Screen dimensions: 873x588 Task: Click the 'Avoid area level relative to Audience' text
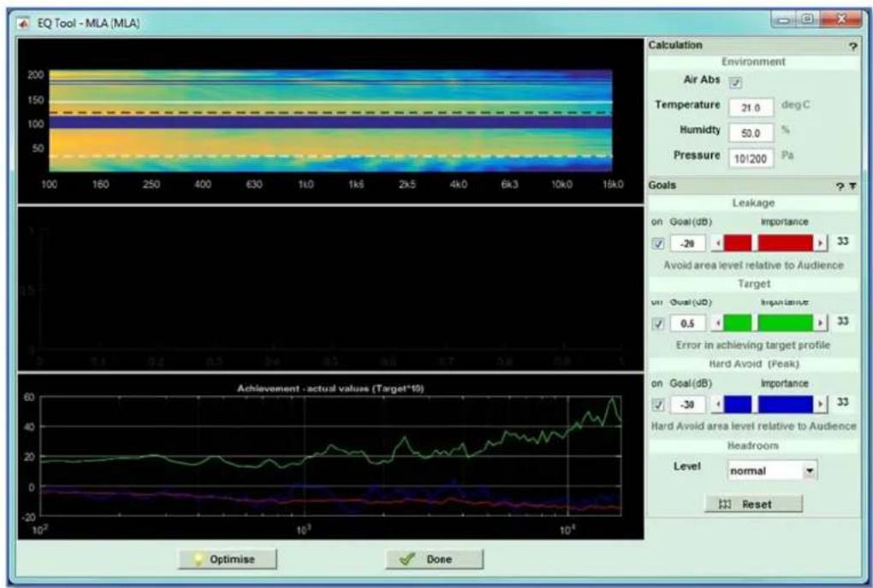click(x=753, y=265)
